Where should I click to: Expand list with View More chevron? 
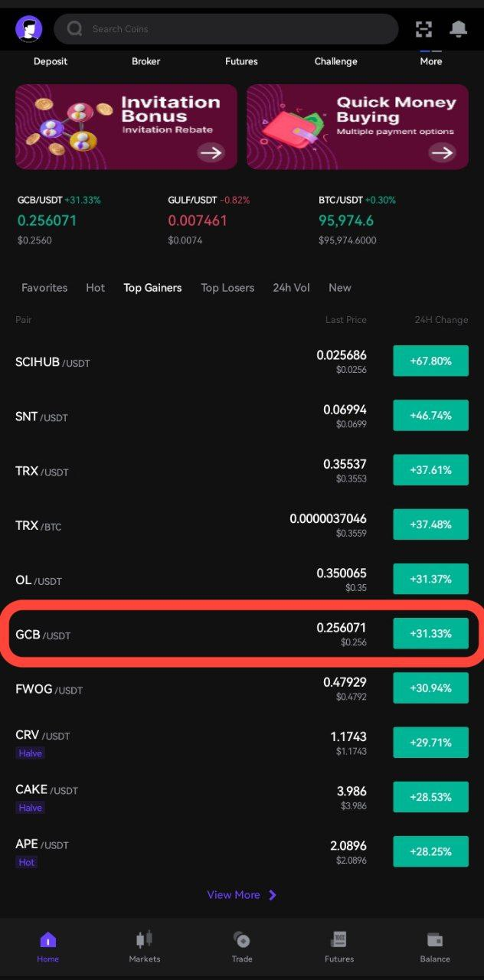(273, 895)
